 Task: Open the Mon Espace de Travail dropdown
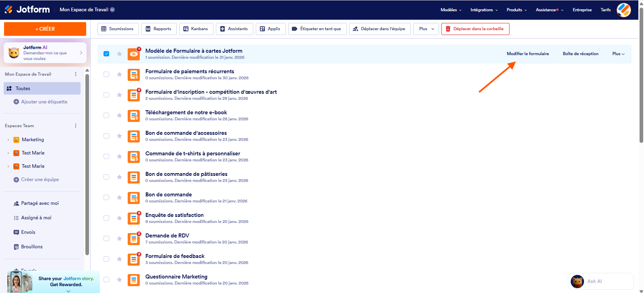87,10
